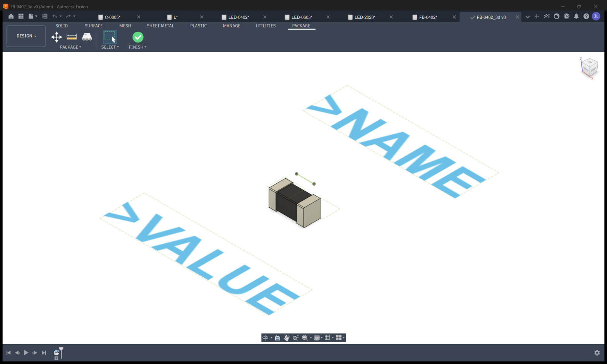Viewport: 607px width, 364px height.
Task: Select the Measure ruler tool
Action: [72, 37]
